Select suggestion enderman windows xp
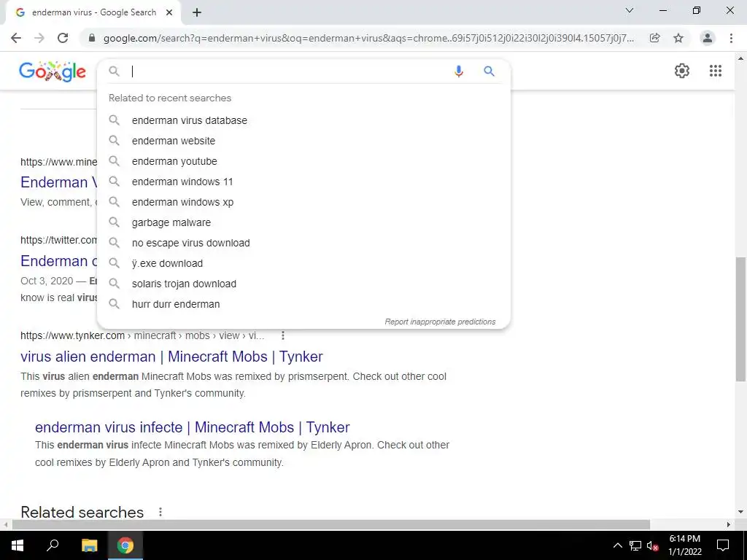747x560 pixels. pos(303,203)
